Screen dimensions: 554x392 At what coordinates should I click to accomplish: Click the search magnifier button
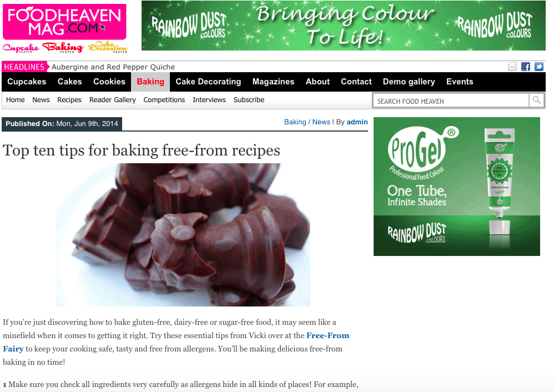click(x=536, y=100)
